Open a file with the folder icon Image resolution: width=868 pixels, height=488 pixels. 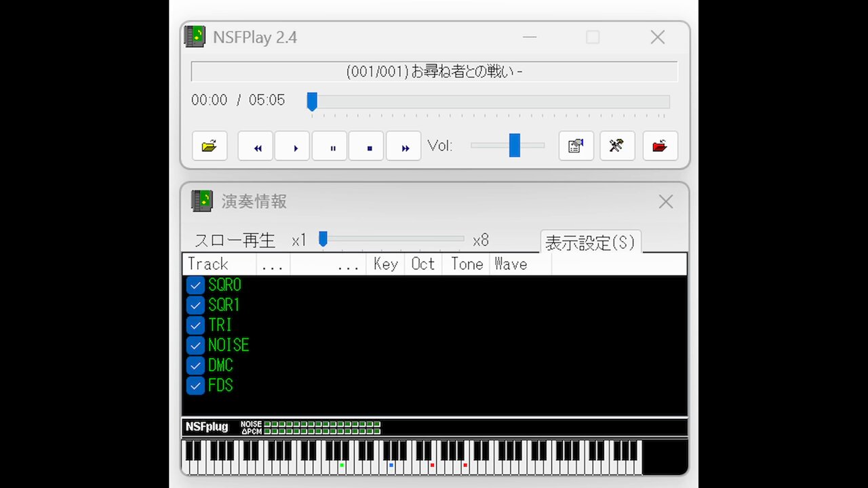coord(210,146)
